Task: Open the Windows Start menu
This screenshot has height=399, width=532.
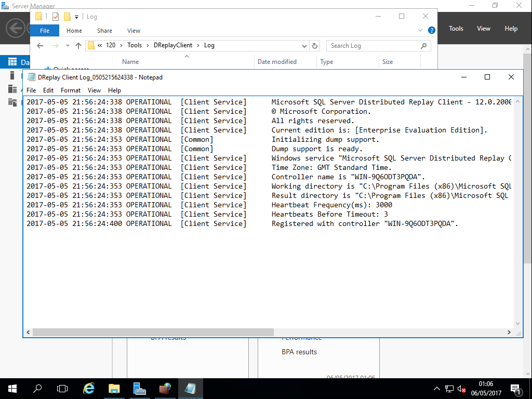Action: pyautogui.click(x=12, y=389)
